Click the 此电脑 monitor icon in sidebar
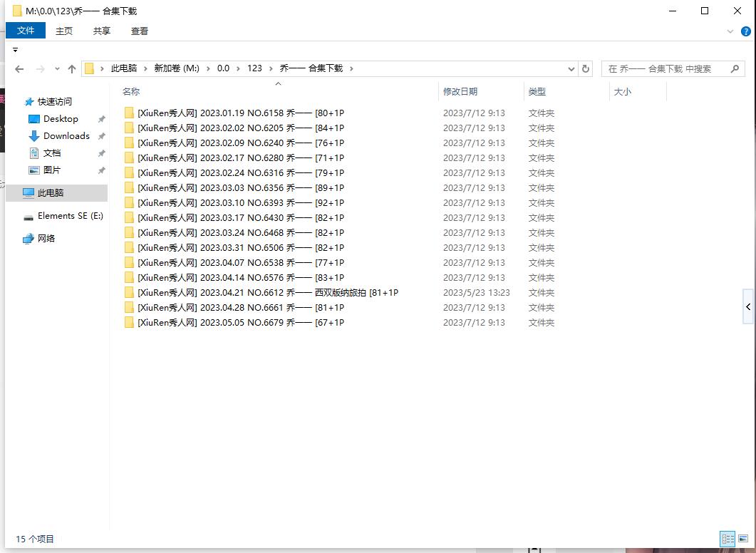756x553 pixels. (29, 193)
